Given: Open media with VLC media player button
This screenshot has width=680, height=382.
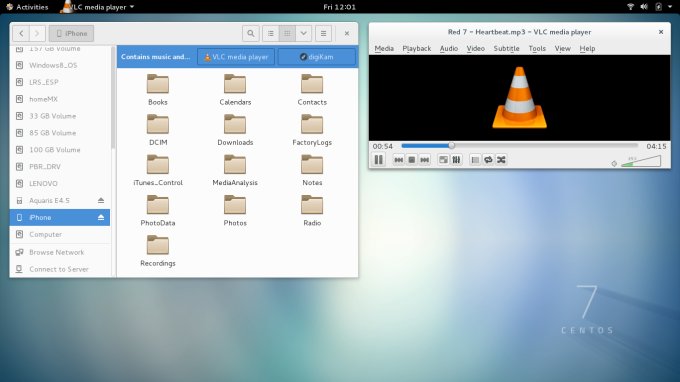Looking at the screenshot, I should point(236,57).
